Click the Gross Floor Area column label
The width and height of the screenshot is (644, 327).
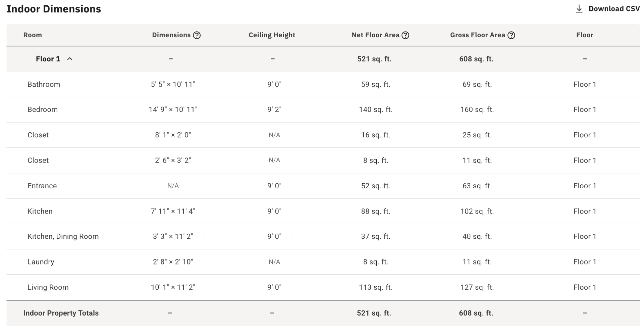pyautogui.click(x=478, y=35)
